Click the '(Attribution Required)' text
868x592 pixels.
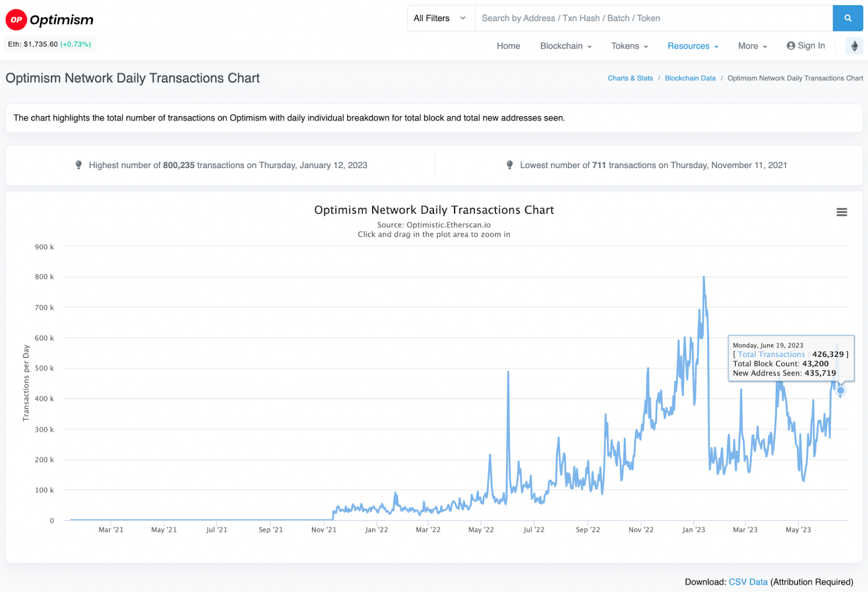click(x=812, y=582)
